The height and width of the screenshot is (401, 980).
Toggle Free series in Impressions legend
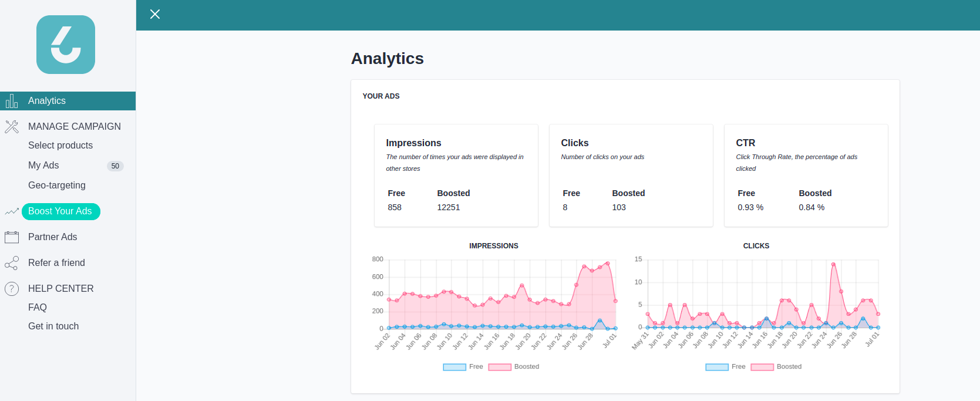click(x=463, y=367)
